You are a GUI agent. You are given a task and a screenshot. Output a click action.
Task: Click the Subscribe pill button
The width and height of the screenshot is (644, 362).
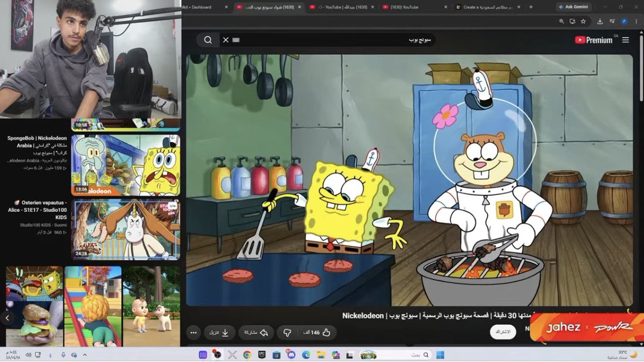click(x=503, y=332)
